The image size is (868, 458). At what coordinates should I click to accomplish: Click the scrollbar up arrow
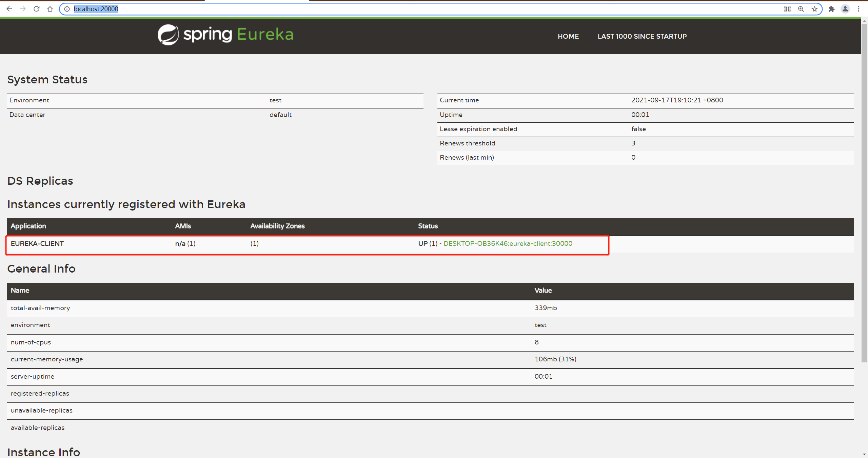point(864,21)
